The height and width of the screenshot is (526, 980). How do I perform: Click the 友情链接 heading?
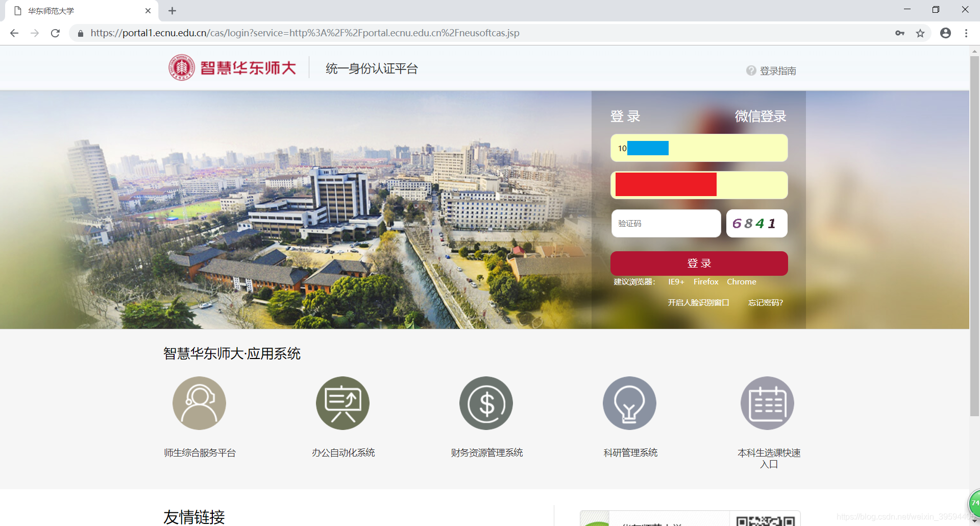[194, 517]
